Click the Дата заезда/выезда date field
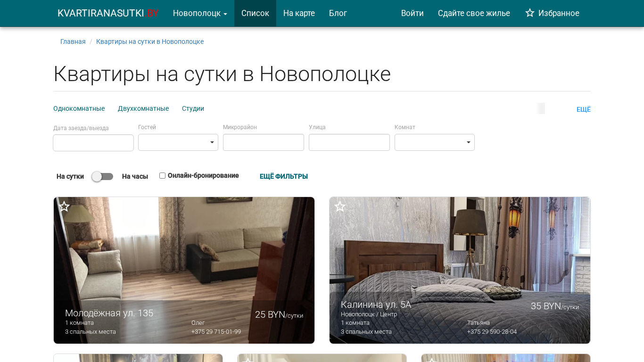The width and height of the screenshot is (644, 362). click(93, 143)
